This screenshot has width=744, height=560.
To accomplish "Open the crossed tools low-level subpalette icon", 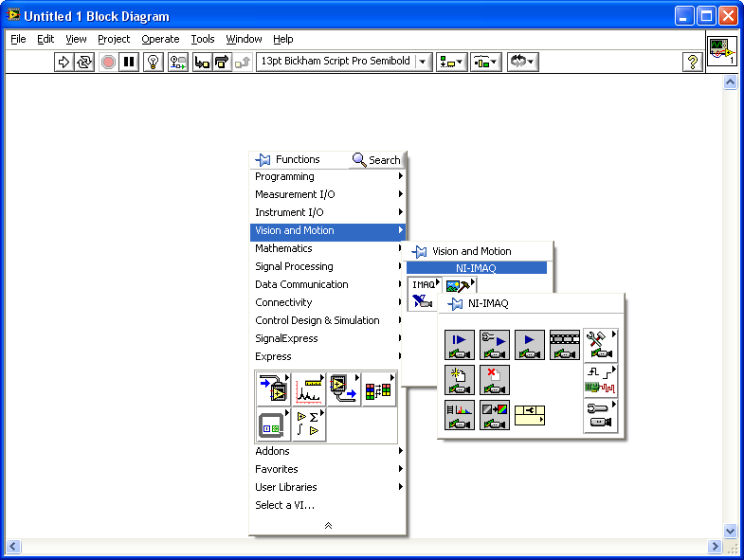I will 599,345.
